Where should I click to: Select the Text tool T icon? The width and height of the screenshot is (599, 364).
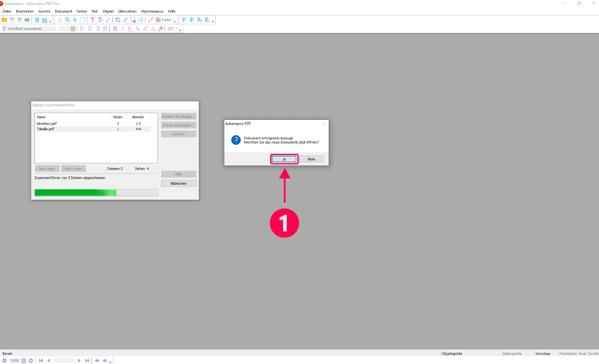point(93,20)
